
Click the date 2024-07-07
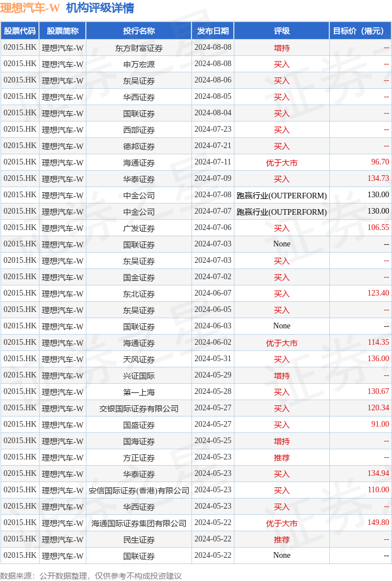point(213,211)
